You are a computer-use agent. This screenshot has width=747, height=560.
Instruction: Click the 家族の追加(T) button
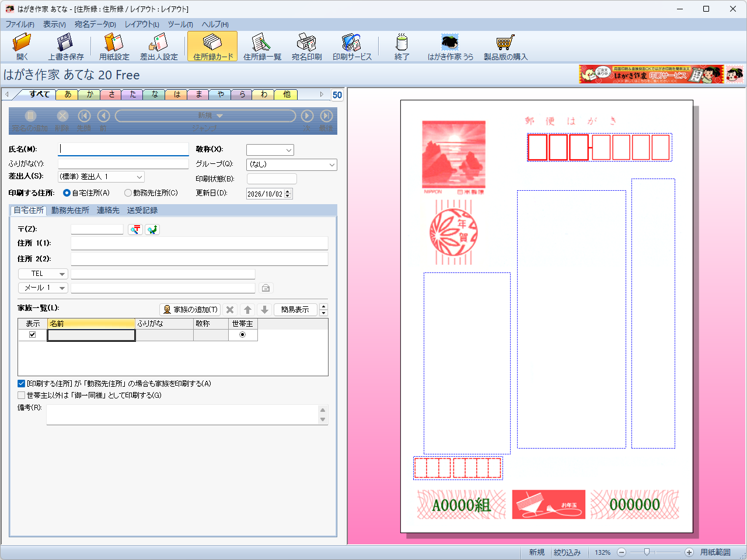coord(190,310)
